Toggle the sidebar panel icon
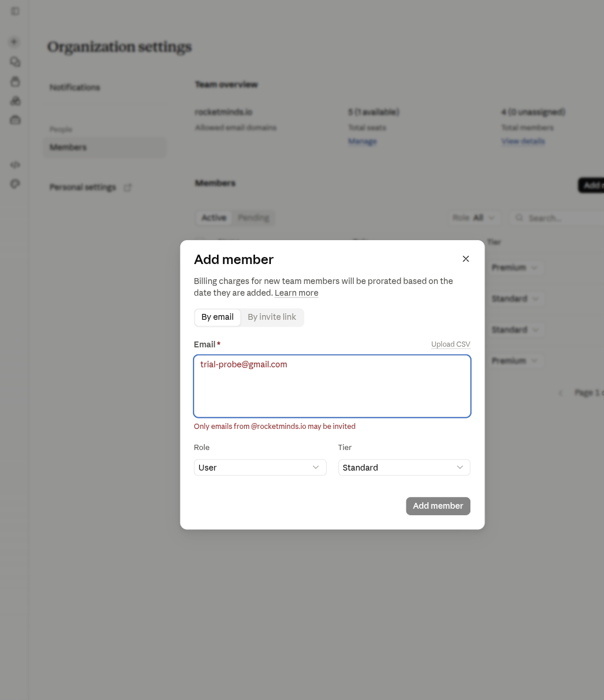This screenshot has width=604, height=700. (x=15, y=11)
